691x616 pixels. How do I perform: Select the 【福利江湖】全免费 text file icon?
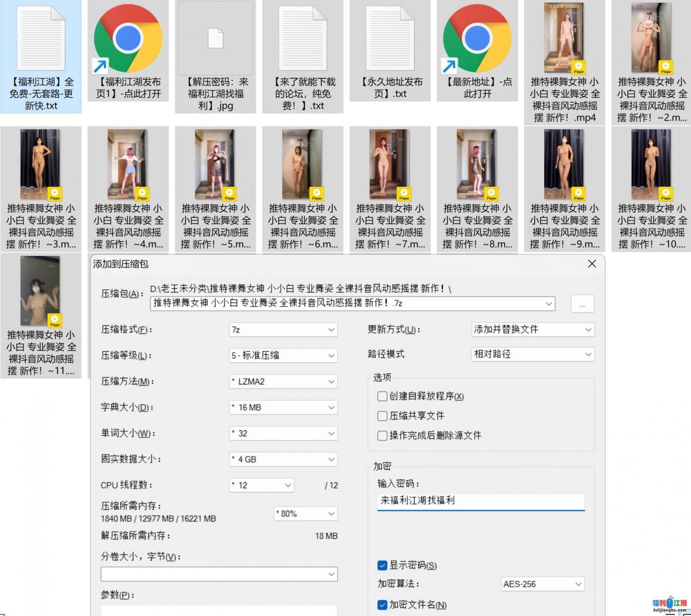click(x=41, y=38)
